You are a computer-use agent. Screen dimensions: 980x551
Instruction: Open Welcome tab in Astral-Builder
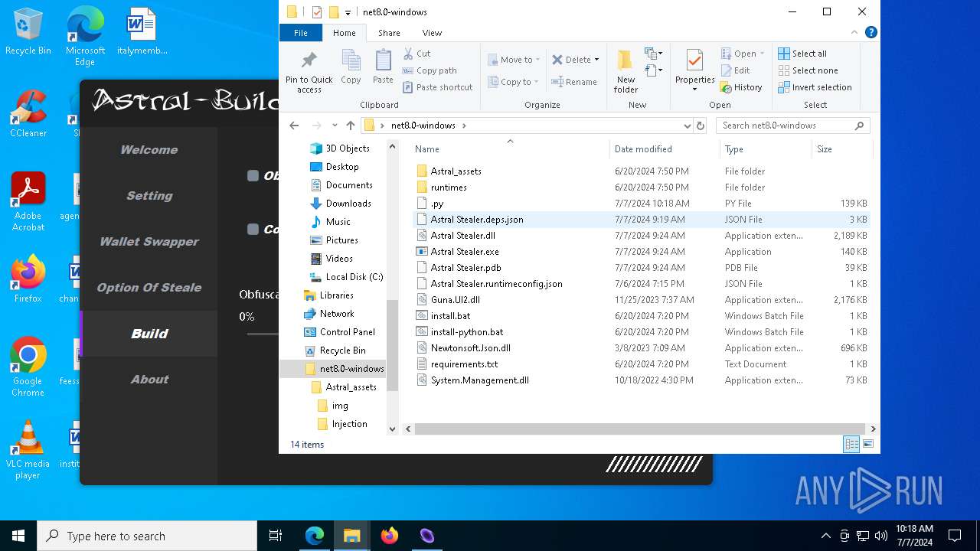click(x=149, y=150)
